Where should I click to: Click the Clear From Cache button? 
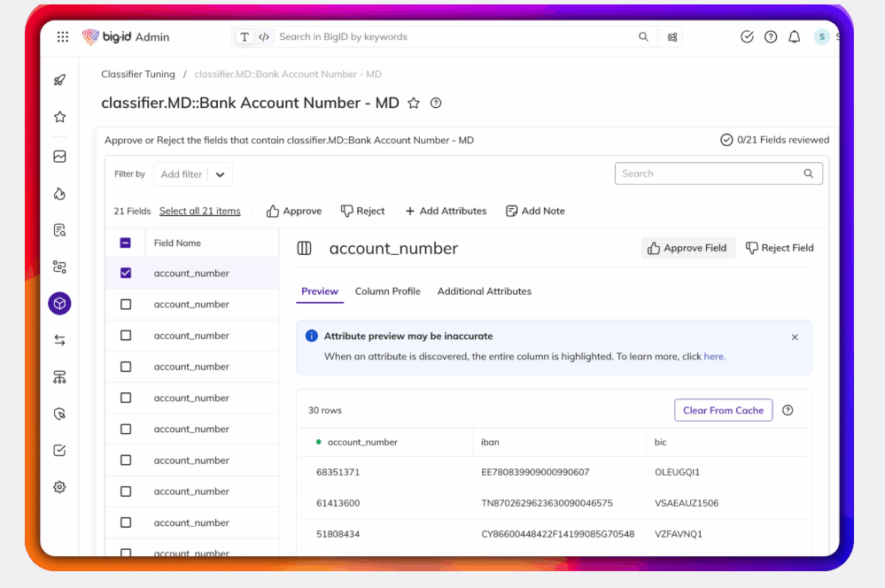coord(723,411)
